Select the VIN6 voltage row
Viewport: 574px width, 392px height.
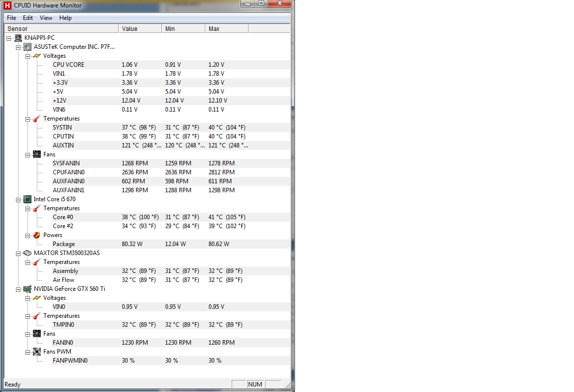click(171, 110)
